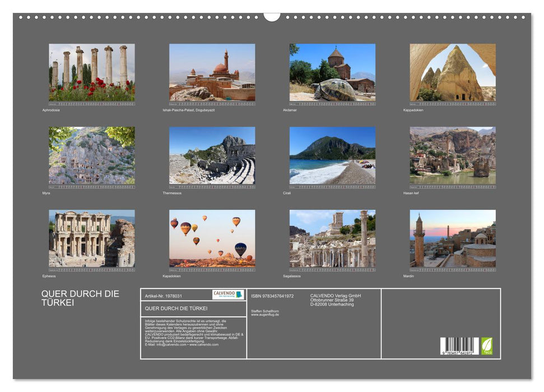Viewport: 544px width, 392px height.
Task: Open the Ephesos library facade photo
Action: pos(91,238)
